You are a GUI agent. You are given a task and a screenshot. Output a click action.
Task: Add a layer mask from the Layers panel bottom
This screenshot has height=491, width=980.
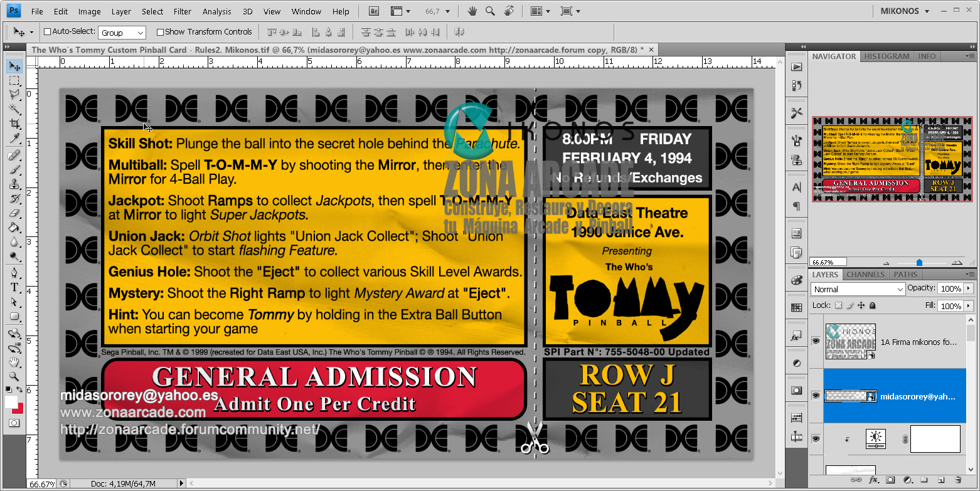tap(890, 480)
